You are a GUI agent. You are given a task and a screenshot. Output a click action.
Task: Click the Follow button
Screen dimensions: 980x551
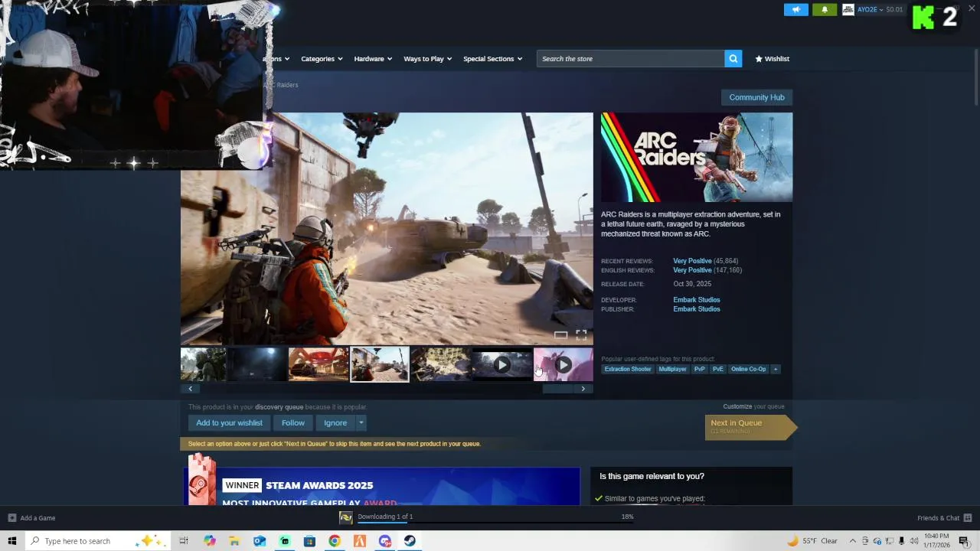click(292, 422)
